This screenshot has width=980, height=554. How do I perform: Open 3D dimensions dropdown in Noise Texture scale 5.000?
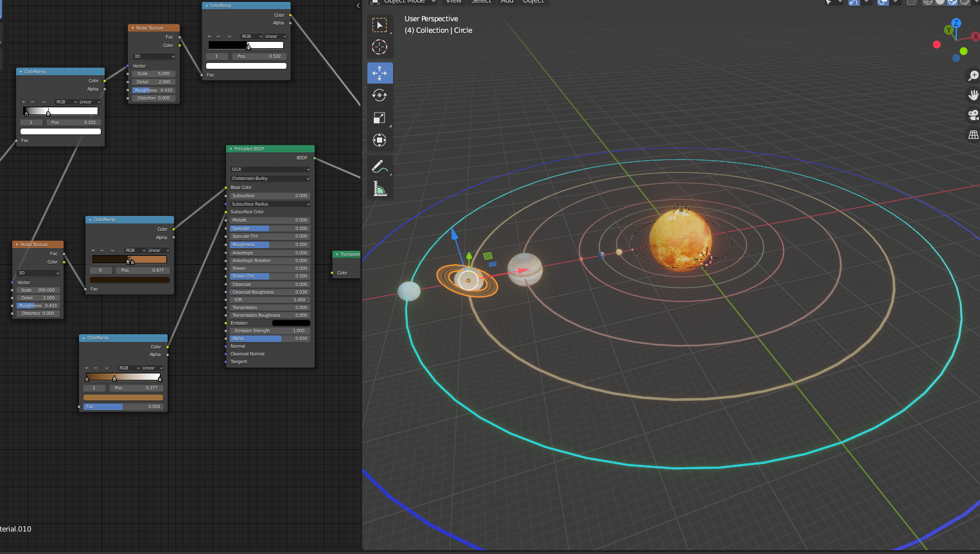pyautogui.click(x=154, y=56)
